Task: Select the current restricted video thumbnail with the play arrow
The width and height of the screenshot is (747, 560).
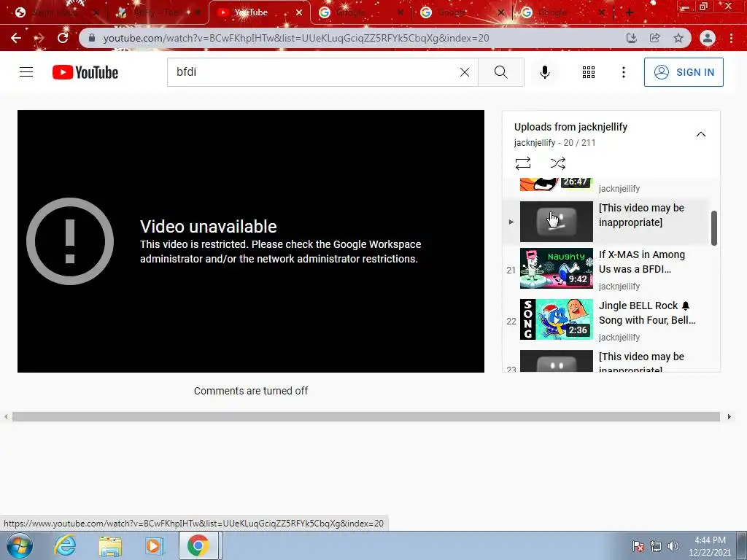Action: click(x=557, y=222)
